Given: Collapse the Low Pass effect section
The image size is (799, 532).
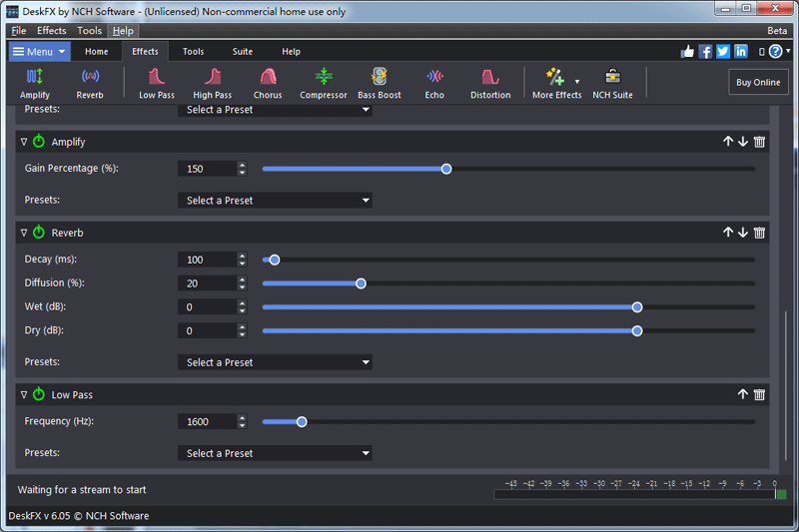Looking at the screenshot, I should click(23, 394).
